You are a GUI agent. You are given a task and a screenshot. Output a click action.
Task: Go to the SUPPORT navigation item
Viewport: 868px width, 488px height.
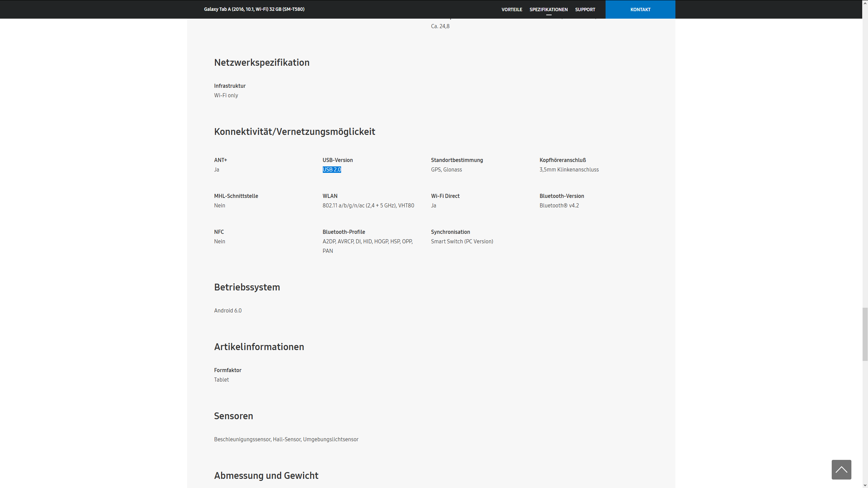coord(585,9)
